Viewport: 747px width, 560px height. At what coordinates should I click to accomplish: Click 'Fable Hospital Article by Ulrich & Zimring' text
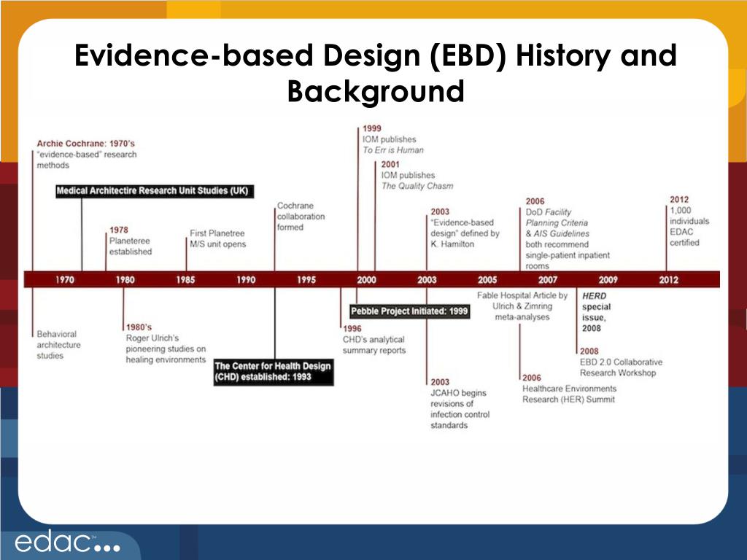522,306
